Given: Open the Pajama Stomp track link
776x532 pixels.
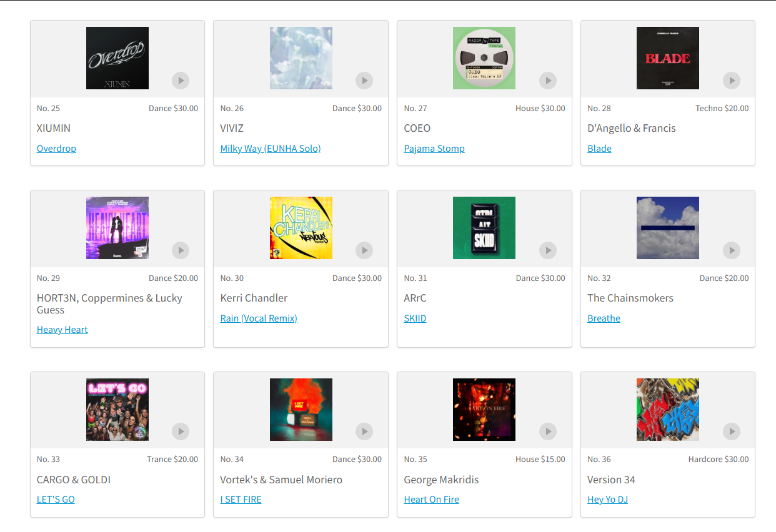Looking at the screenshot, I should pyautogui.click(x=434, y=149).
